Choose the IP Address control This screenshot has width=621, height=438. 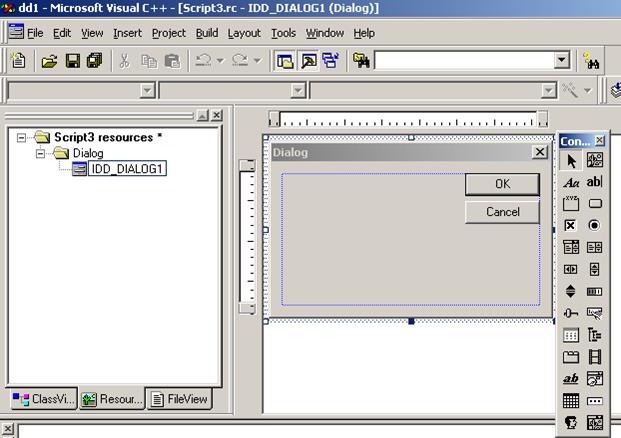point(594,401)
